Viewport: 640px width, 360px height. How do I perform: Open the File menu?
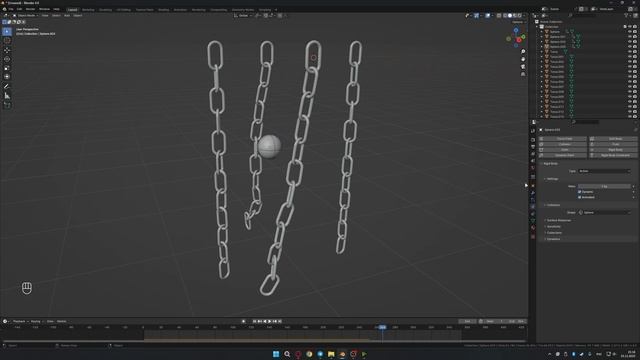click(x=11, y=9)
